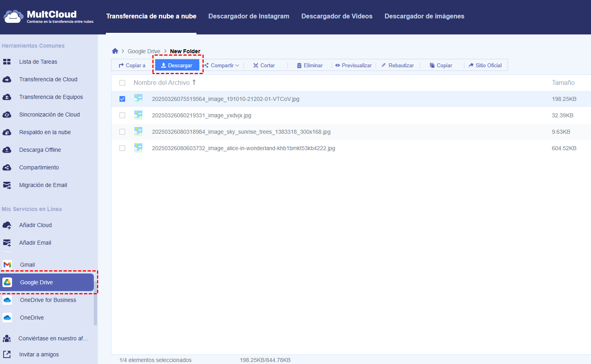Click the Transferencia de Cloud icon
Image resolution: width=591 pixels, height=364 pixels.
(x=7, y=79)
